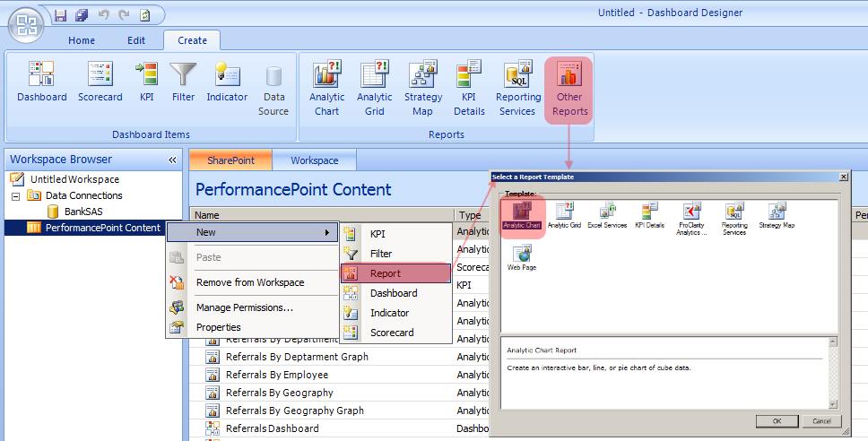Select BankSAS data connection

tap(83, 212)
